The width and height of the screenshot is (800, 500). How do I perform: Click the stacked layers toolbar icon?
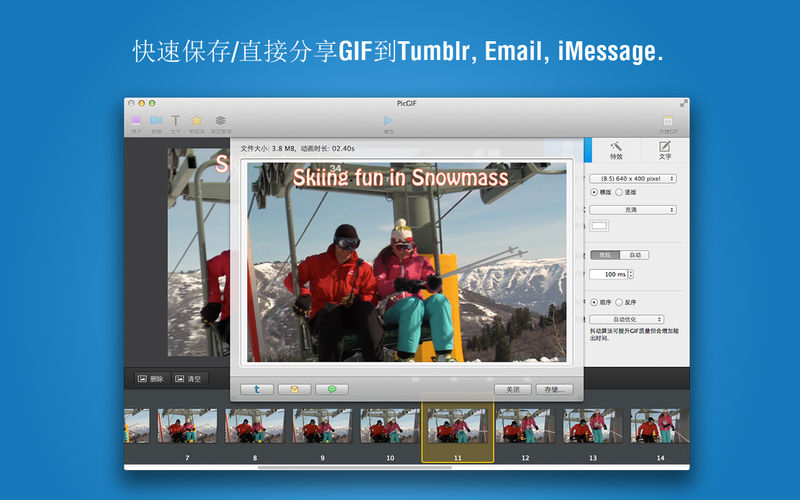click(220, 120)
